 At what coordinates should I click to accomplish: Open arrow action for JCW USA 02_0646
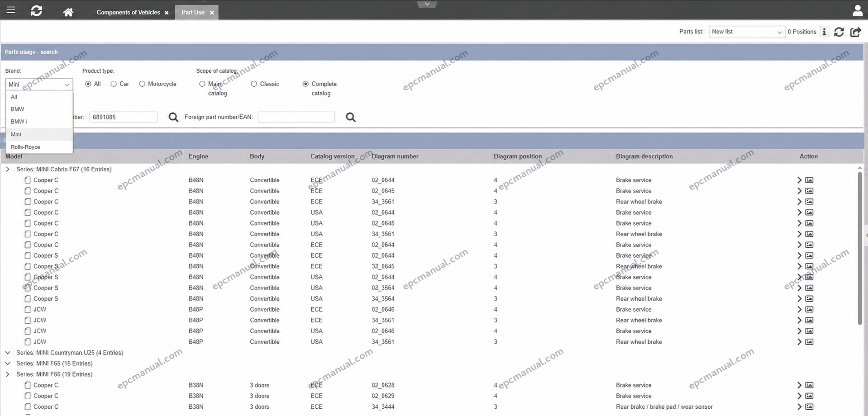(799, 331)
